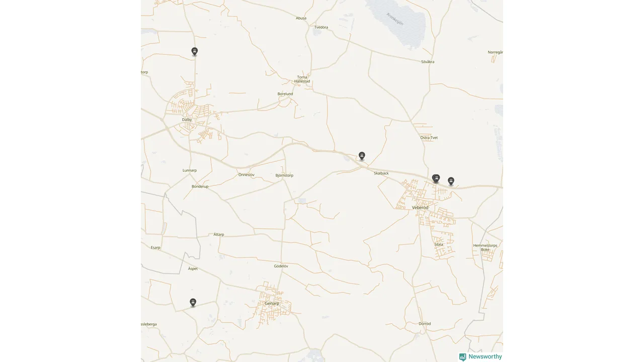Select the Genarp town label
The image size is (644, 362).
[272, 304]
